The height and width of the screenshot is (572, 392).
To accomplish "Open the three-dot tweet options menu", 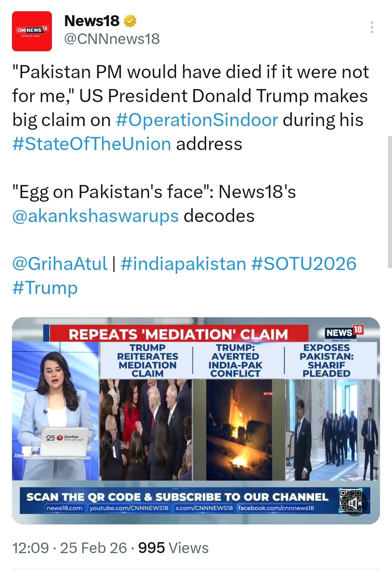I will 372,28.
